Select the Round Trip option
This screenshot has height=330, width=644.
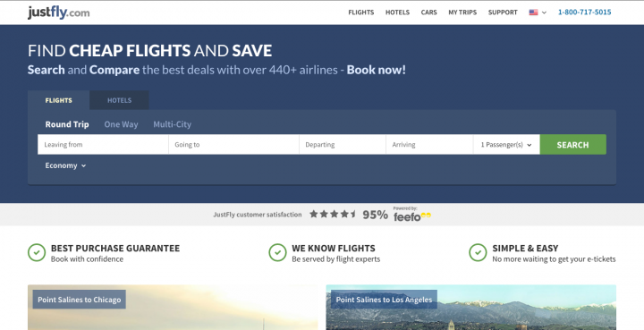[x=67, y=124]
